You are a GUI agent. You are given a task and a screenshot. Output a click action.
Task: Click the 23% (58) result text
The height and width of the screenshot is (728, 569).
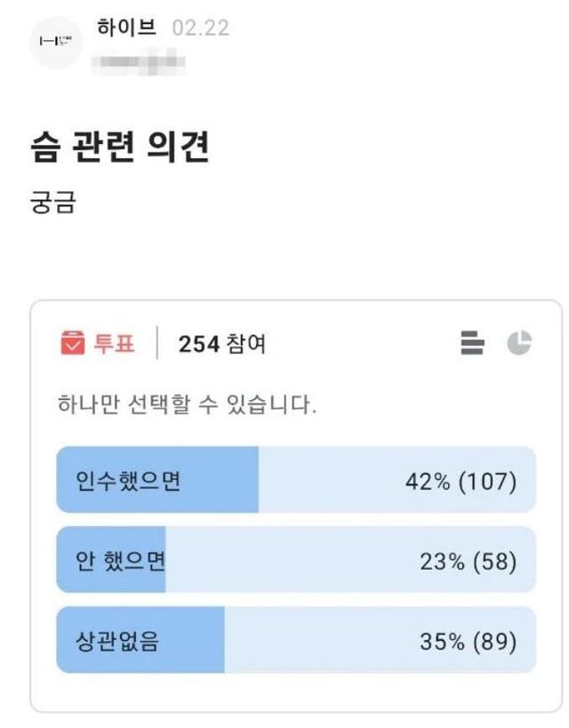click(x=468, y=561)
